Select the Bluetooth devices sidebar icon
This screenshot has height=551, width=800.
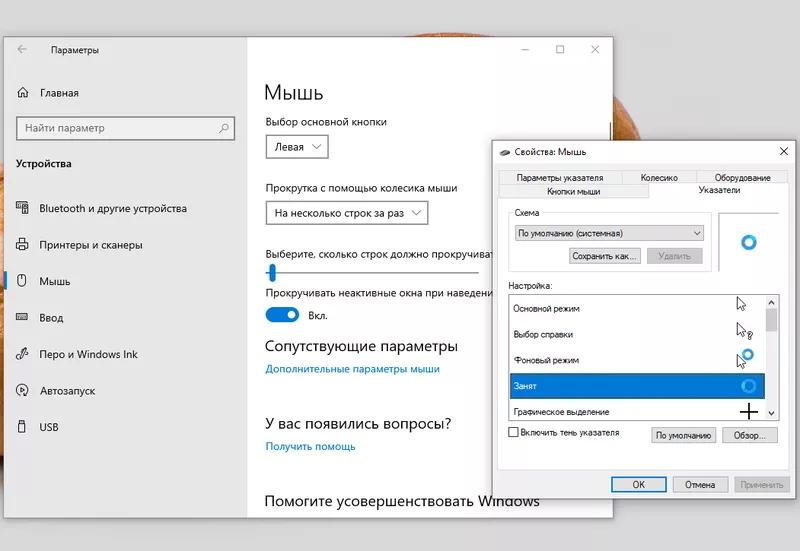coord(22,208)
